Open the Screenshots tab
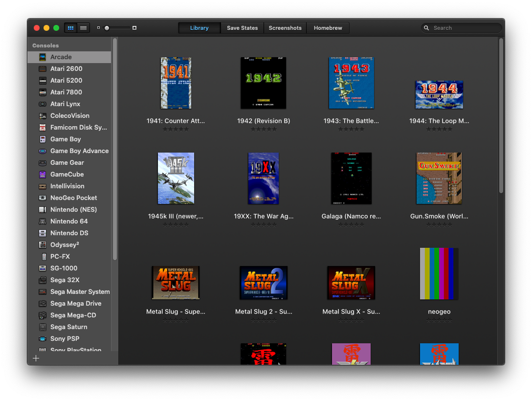This screenshot has height=401, width=532. click(x=285, y=28)
